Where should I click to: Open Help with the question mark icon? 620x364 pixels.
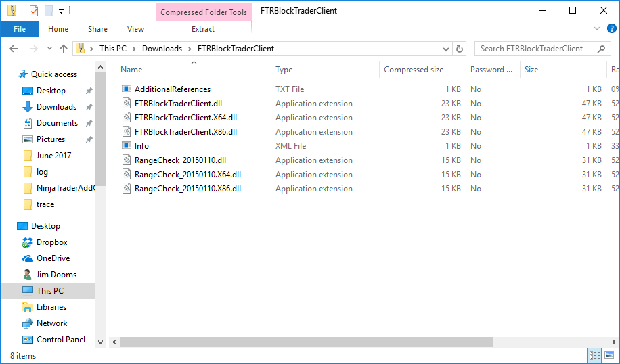[x=611, y=28]
